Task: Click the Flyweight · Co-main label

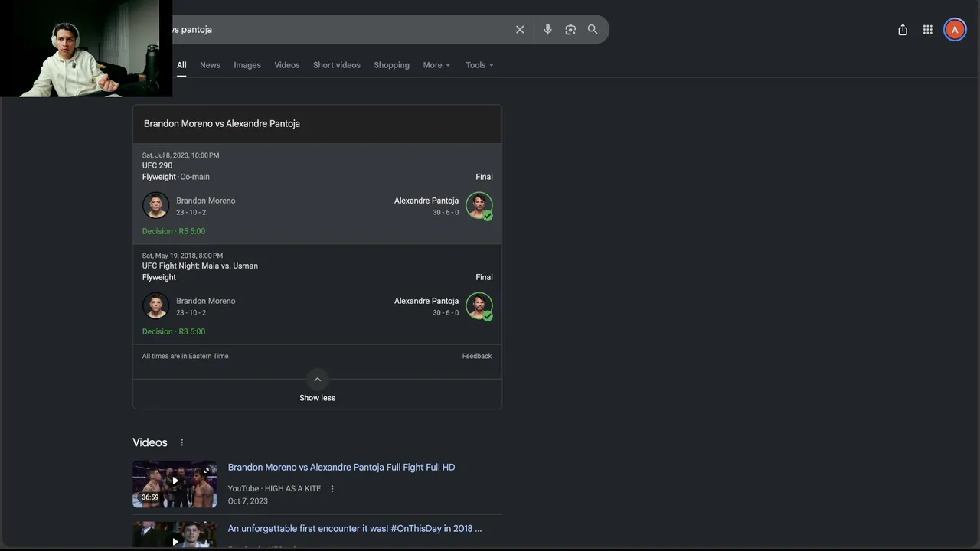Action: (176, 177)
